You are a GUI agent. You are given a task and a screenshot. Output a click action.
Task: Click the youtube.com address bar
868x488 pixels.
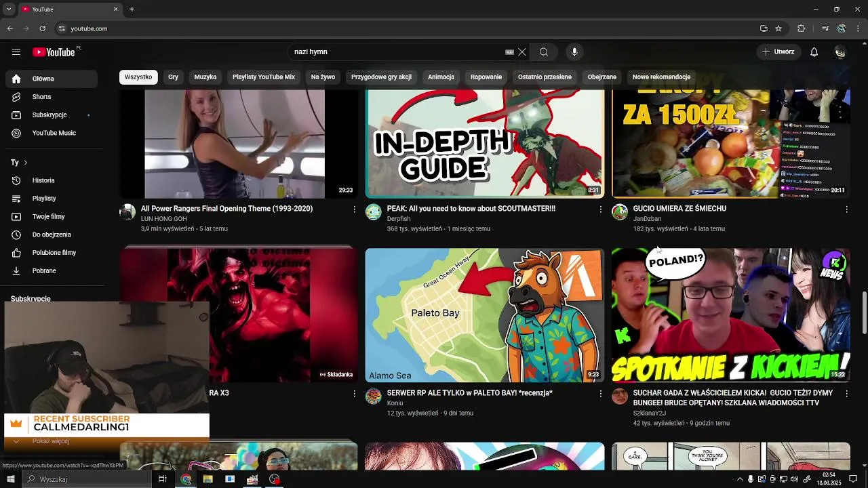click(x=407, y=28)
